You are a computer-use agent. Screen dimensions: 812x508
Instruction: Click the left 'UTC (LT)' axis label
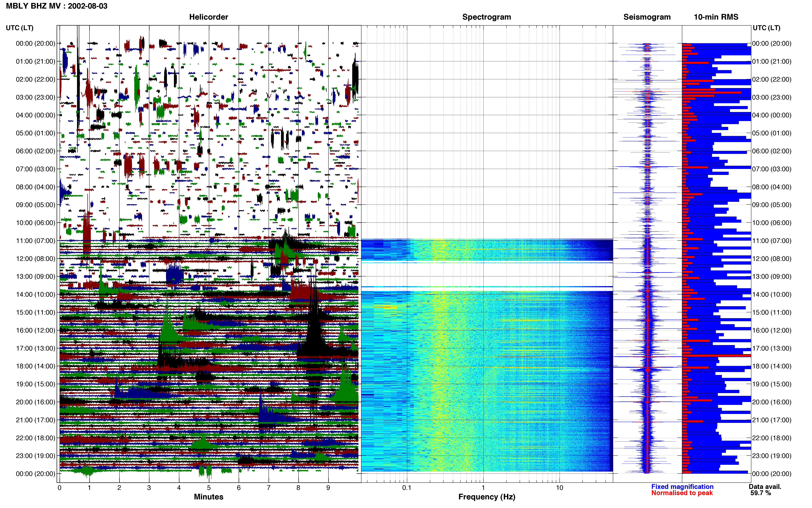point(20,28)
